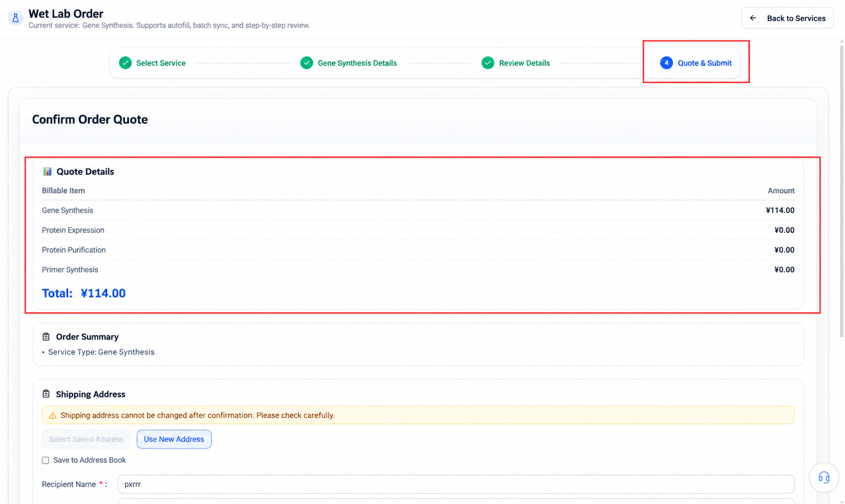
Task: Choose the Use New Address button
Action: (174, 440)
